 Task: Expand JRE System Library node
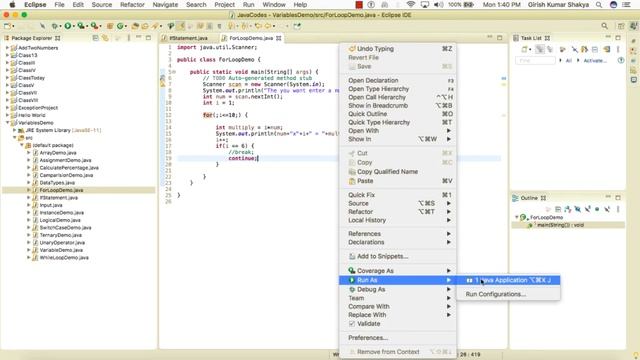coord(14,130)
